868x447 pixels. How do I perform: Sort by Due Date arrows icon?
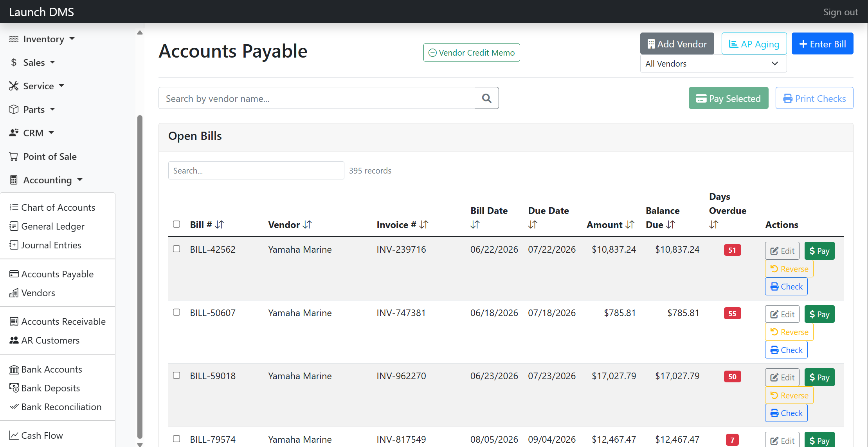pyautogui.click(x=533, y=224)
